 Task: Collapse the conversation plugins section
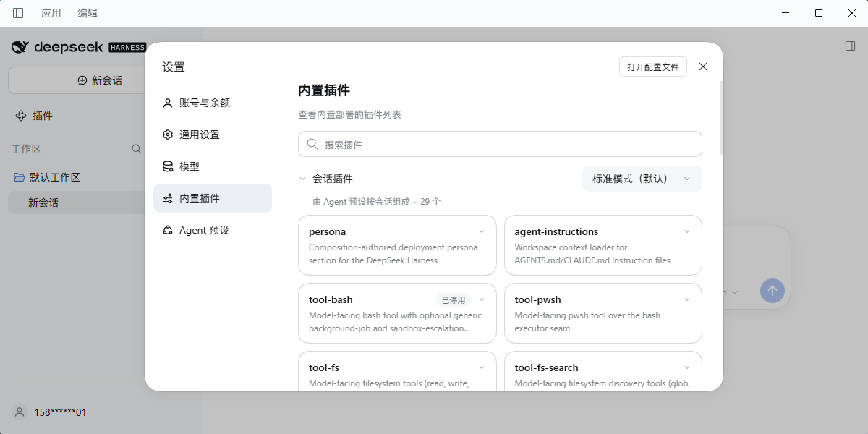(x=302, y=179)
